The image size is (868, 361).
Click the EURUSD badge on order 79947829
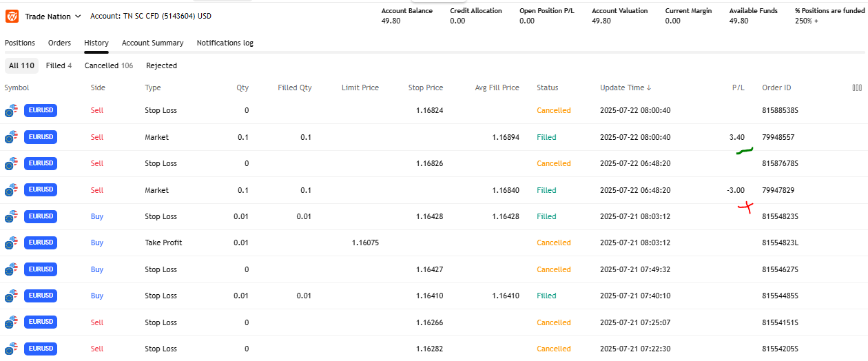[x=41, y=190]
